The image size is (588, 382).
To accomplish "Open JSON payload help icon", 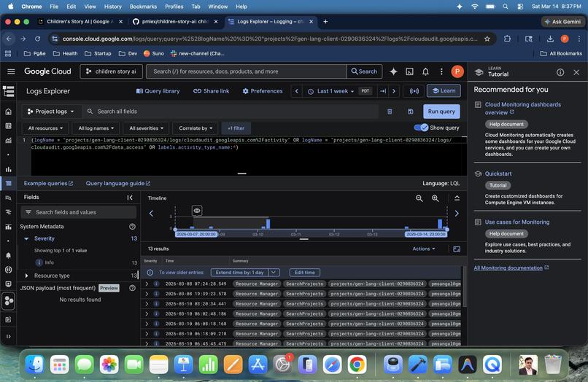I will coord(132,288).
